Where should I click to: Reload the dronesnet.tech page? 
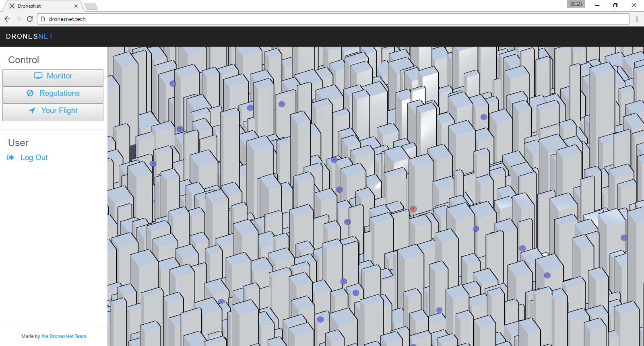pos(30,19)
